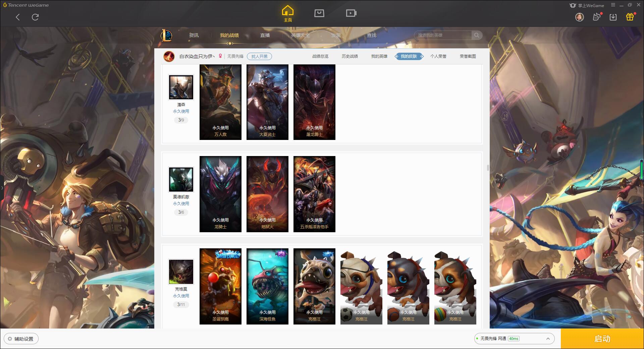The image size is (644, 349).
Task: Click the 3/11 skin count under 克格莫
Action: pyautogui.click(x=181, y=304)
